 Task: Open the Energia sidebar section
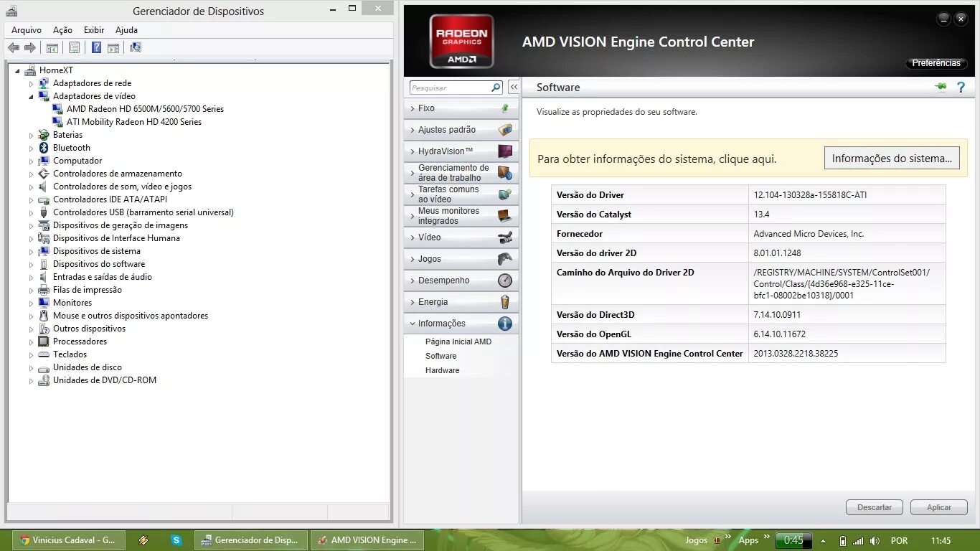click(x=461, y=302)
